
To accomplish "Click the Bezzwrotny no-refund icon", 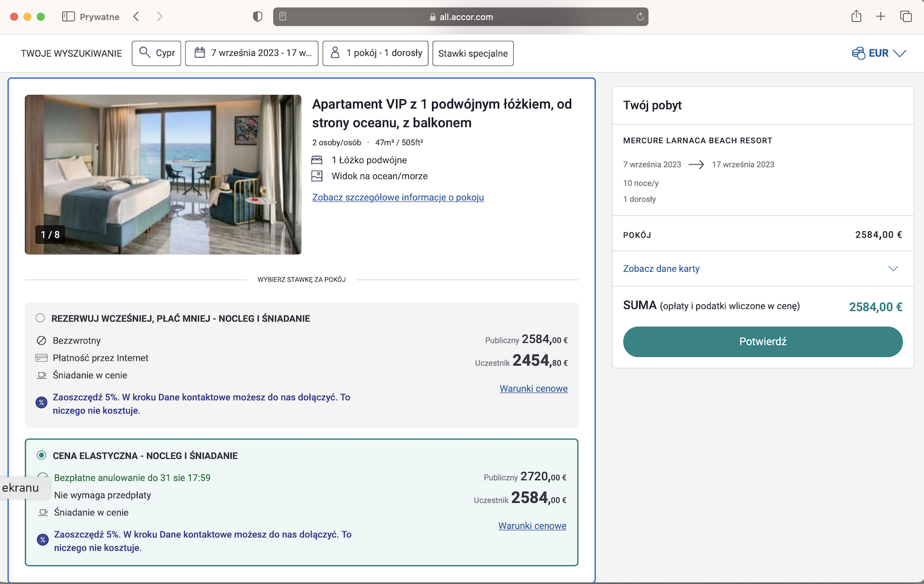I will 42,340.
